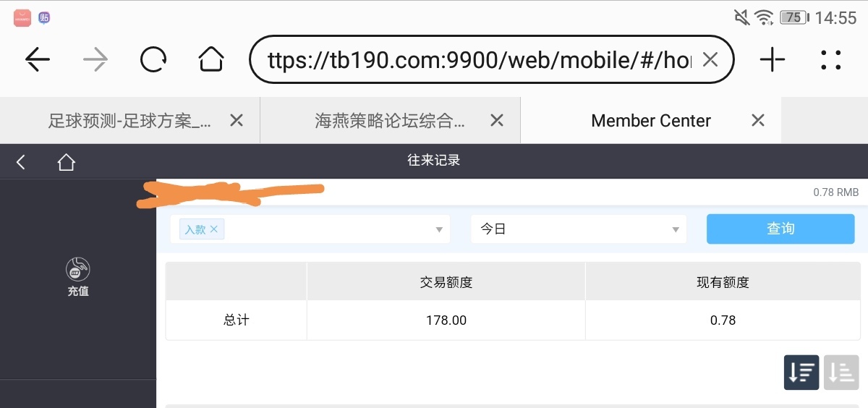Clear the URL with the address bar X
Image resolution: width=868 pixels, height=408 pixels.
[710, 59]
